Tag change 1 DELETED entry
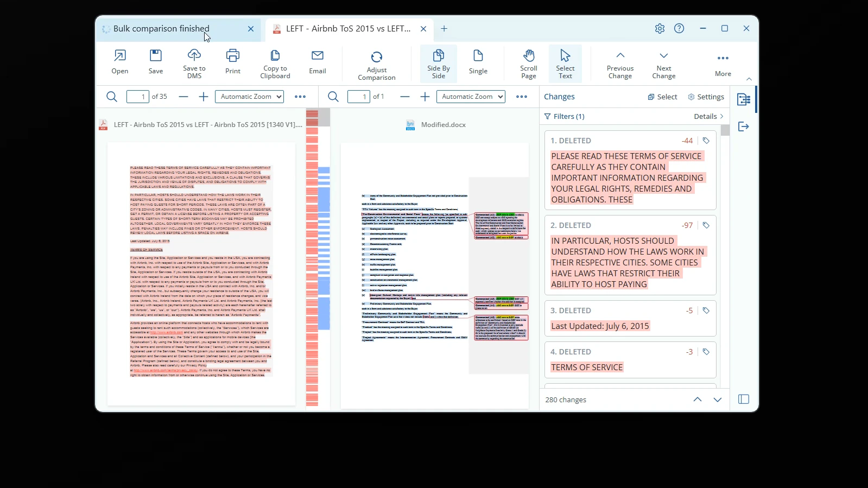Screen dimensions: 868x488 pos(706,141)
